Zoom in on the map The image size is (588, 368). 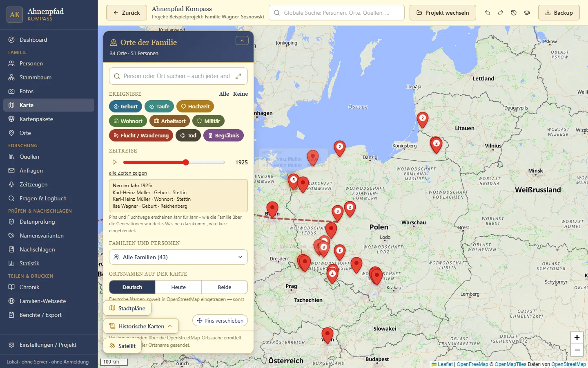(x=577, y=338)
